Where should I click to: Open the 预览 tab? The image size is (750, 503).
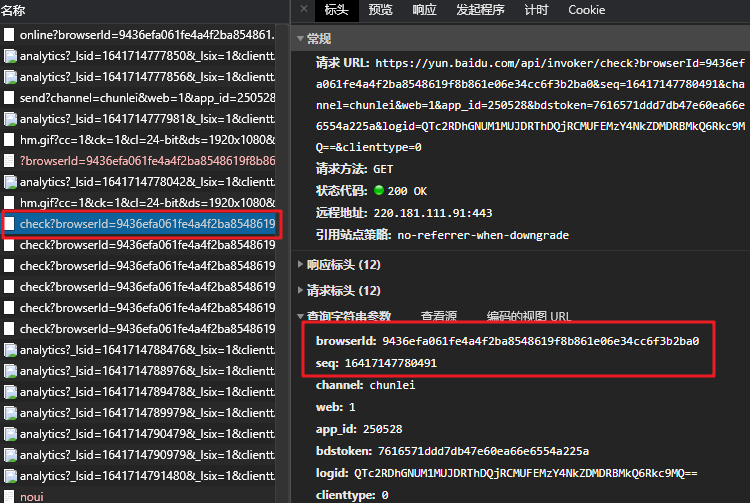(x=380, y=10)
